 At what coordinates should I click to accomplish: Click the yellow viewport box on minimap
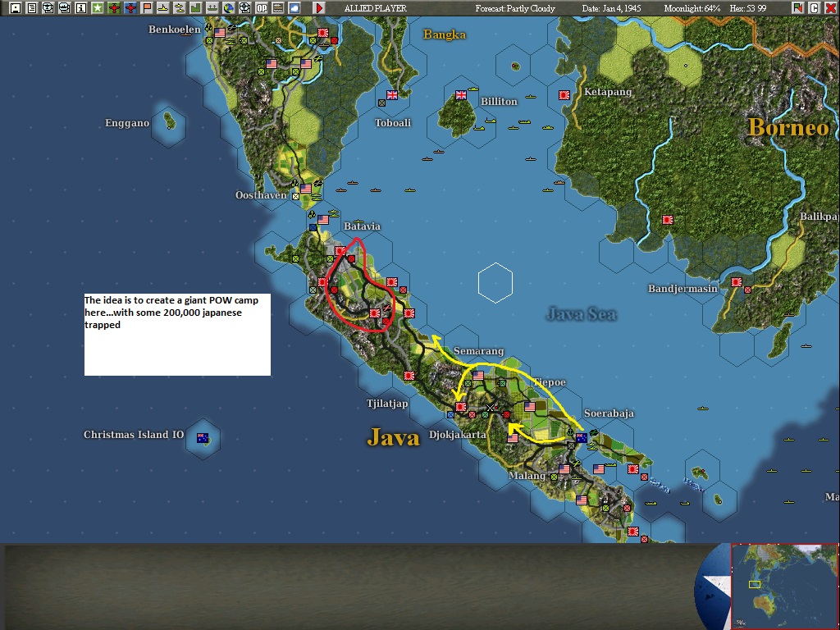[755, 584]
